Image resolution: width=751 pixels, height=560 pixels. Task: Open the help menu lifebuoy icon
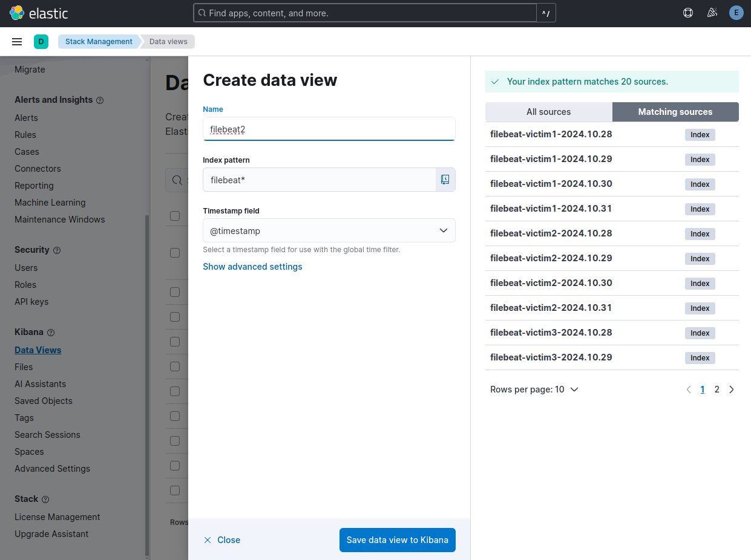pyautogui.click(x=688, y=13)
